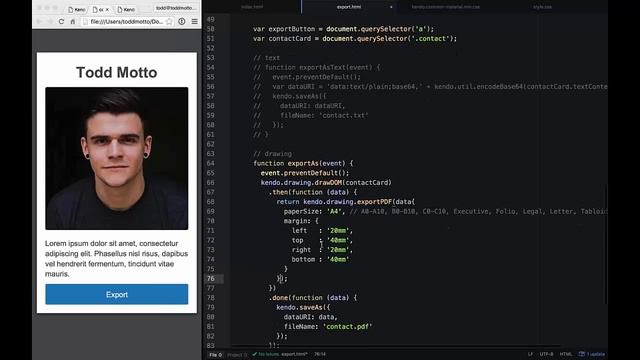The image size is (640, 360).
Task: Click the 'A4' paperSize value
Action: (x=334, y=211)
